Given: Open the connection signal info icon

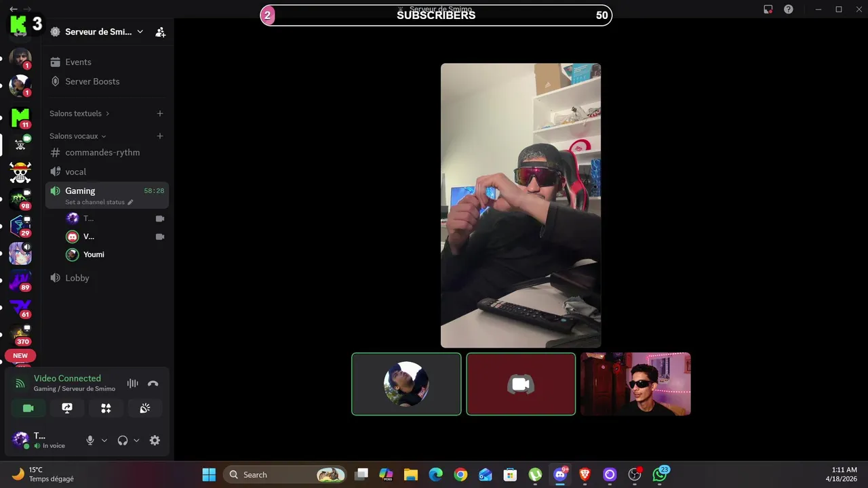Looking at the screenshot, I should tap(20, 384).
